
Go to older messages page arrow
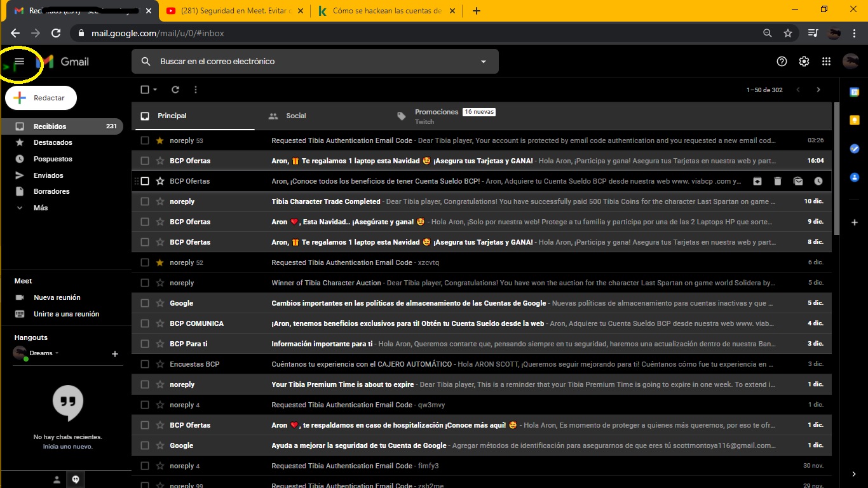pos(818,90)
